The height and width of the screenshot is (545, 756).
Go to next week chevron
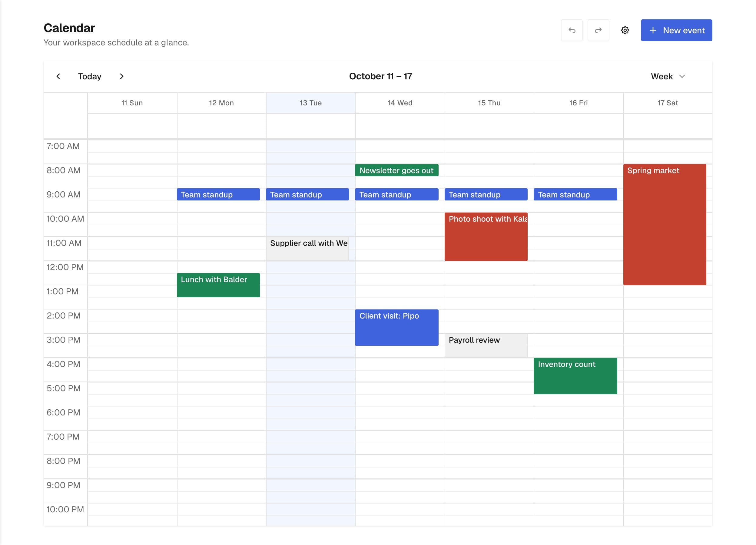(122, 76)
